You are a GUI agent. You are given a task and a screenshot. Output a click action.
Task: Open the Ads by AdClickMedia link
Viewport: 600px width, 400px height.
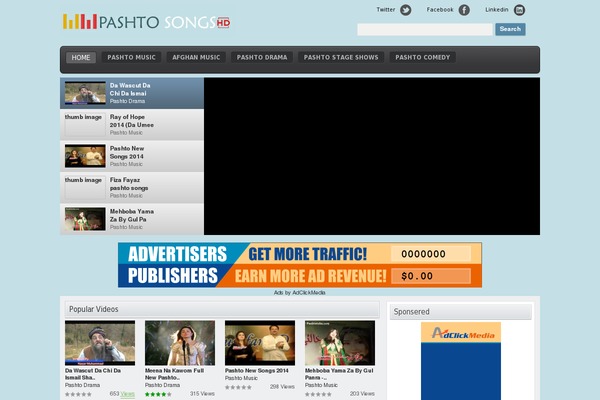click(300, 293)
